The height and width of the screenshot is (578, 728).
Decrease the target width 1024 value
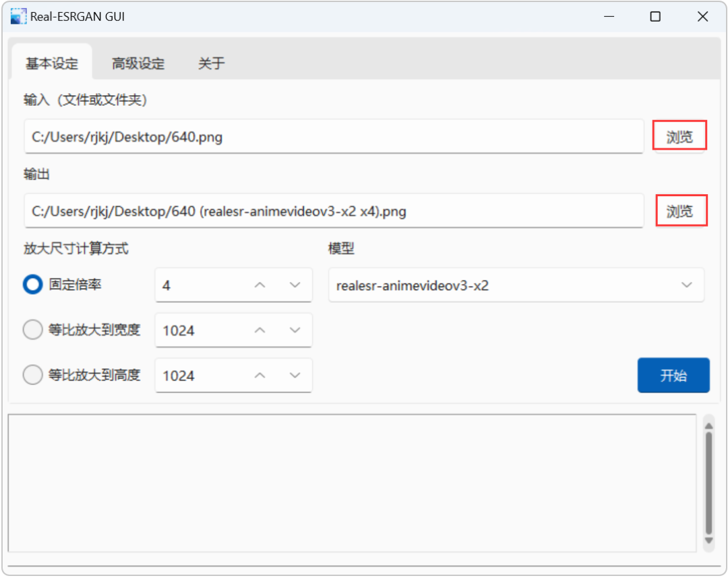pos(295,330)
